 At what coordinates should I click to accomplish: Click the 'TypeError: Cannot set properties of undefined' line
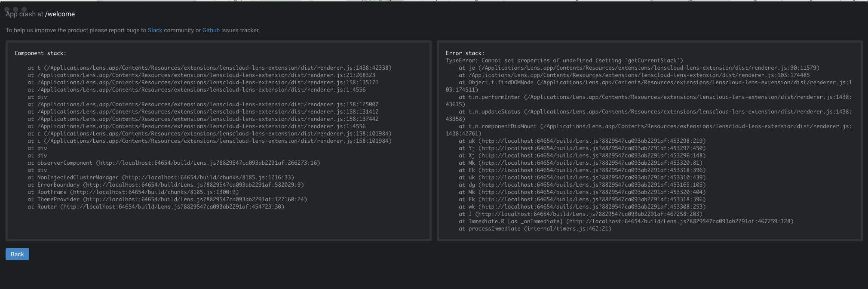pyautogui.click(x=564, y=61)
